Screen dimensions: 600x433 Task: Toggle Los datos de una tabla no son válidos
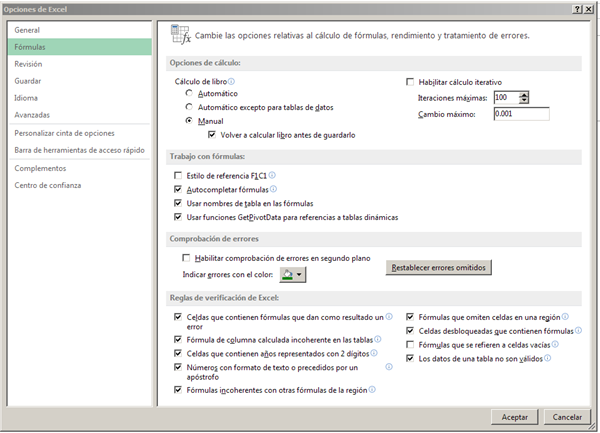point(410,358)
